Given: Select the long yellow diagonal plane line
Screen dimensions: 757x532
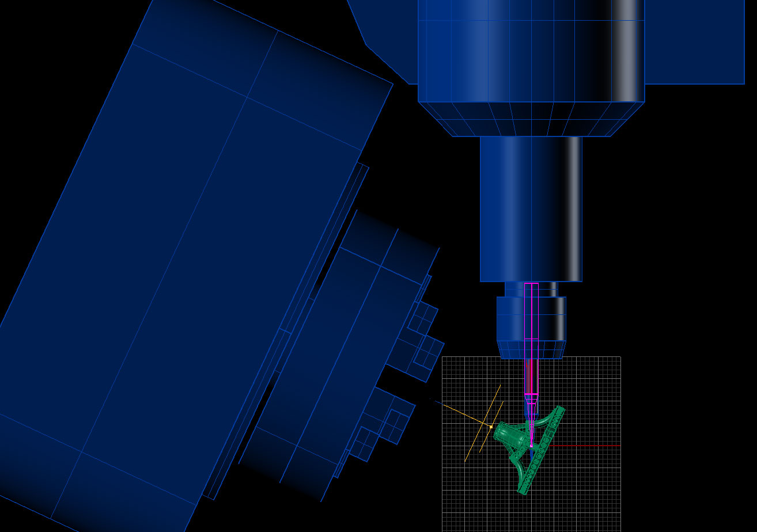Looking at the screenshot, I should (483, 423).
